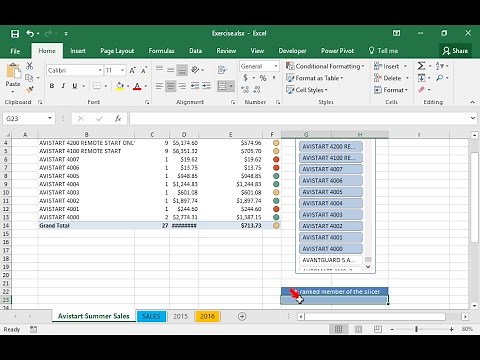
Task: Copy selection using the copy icon
Action: tap(29, 78)
